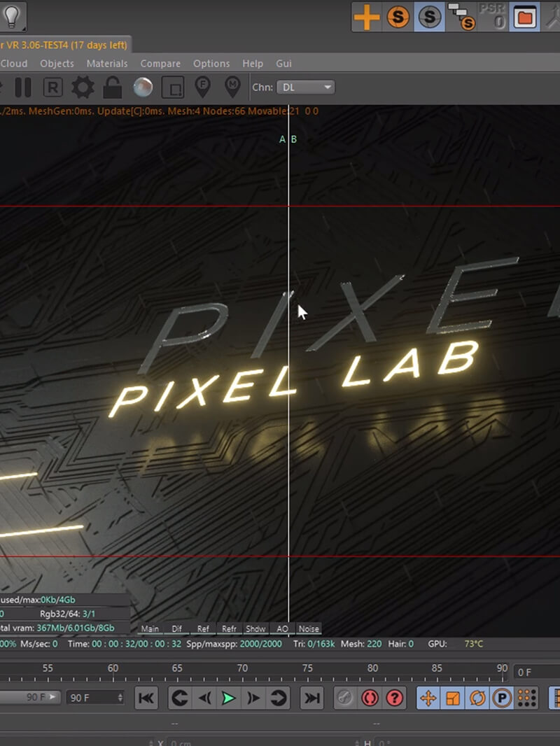Step back one frame

coord(204,698)
